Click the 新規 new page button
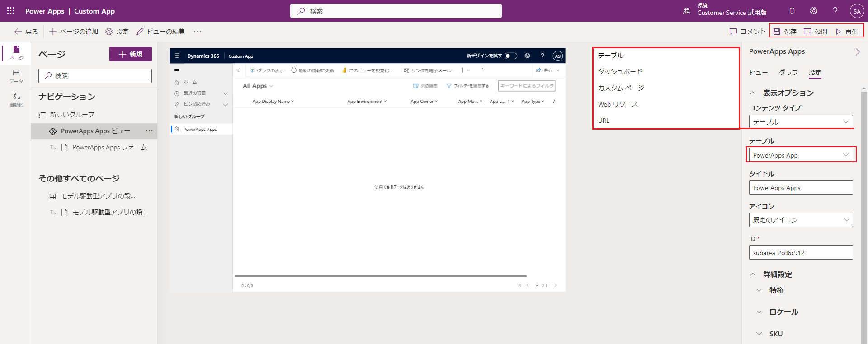This screenshot has width=868, height=344. (x=131, y=54)
